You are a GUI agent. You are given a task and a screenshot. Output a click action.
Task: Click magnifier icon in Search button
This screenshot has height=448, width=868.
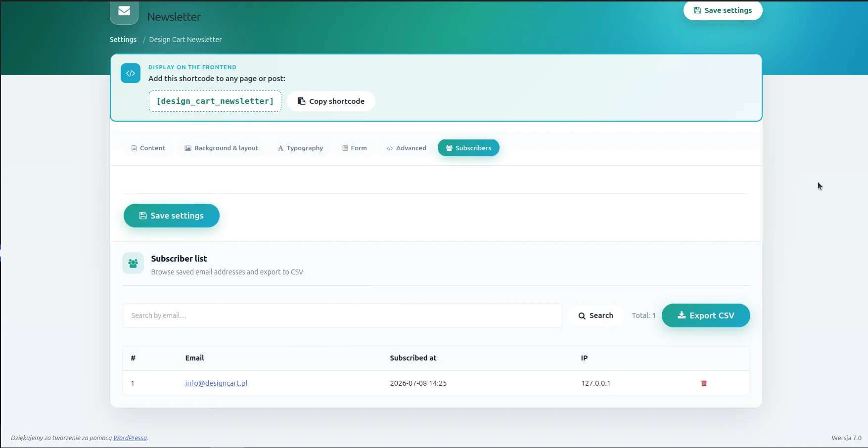tap(582, 315)
